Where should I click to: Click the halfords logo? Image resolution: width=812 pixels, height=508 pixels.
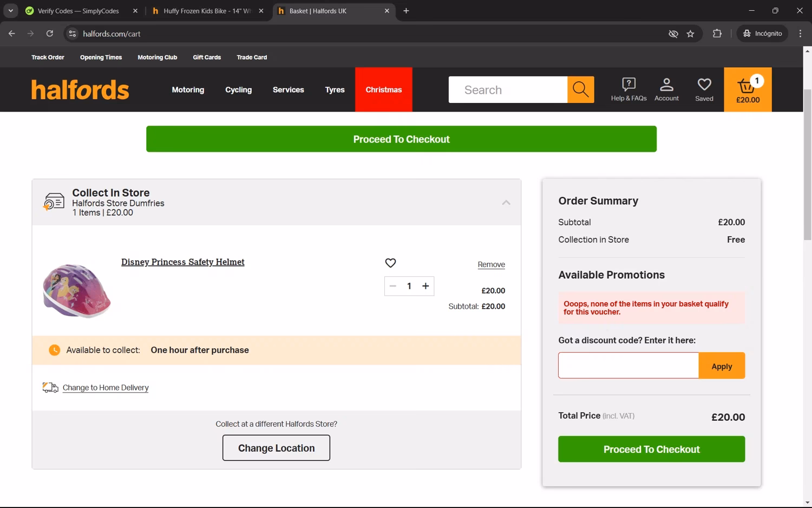(80, 90)
